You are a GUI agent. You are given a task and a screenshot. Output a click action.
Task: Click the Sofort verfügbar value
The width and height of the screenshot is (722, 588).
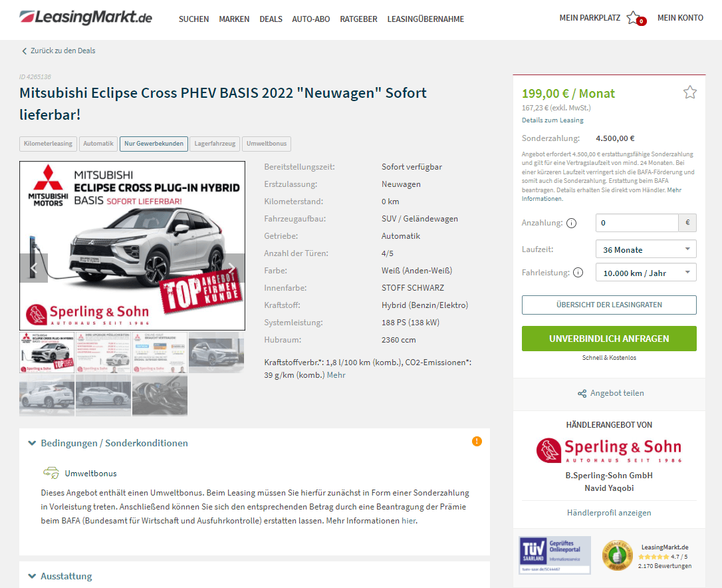[x=412, y=167]
